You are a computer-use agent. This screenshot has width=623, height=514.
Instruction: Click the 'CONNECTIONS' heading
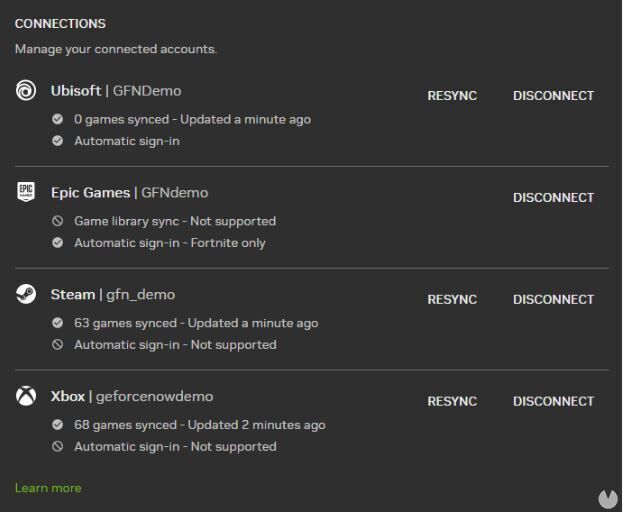[x=60, y=24]
